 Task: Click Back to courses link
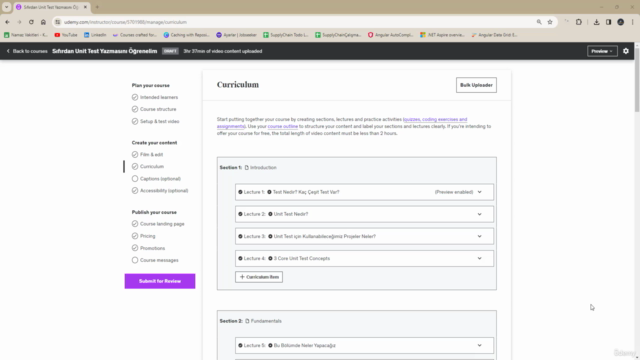click(x=27, y=51)
